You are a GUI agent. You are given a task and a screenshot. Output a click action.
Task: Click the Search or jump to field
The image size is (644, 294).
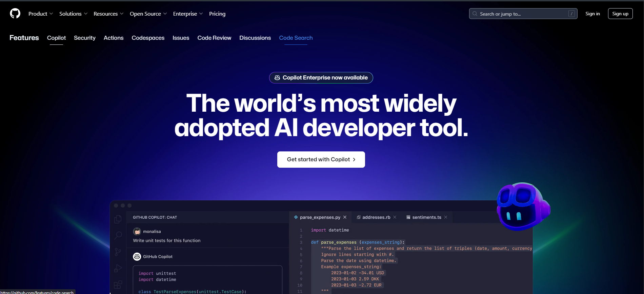pyautogui.click(x=523, y=14)
